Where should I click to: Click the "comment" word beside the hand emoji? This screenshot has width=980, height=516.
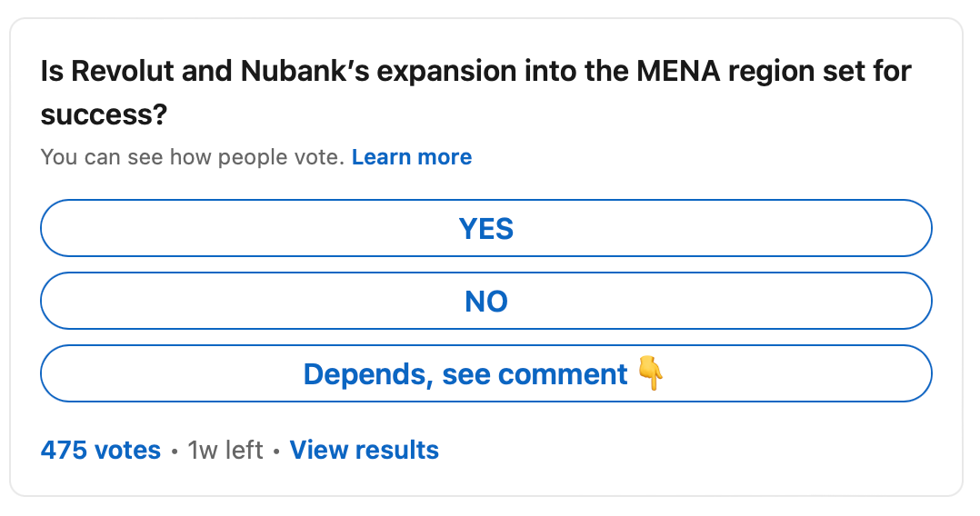[563, 374]
